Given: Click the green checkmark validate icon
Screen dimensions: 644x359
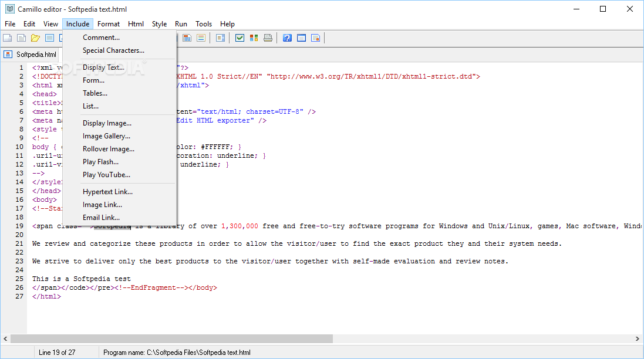Looking at the screenshot, I should [240, 38].
